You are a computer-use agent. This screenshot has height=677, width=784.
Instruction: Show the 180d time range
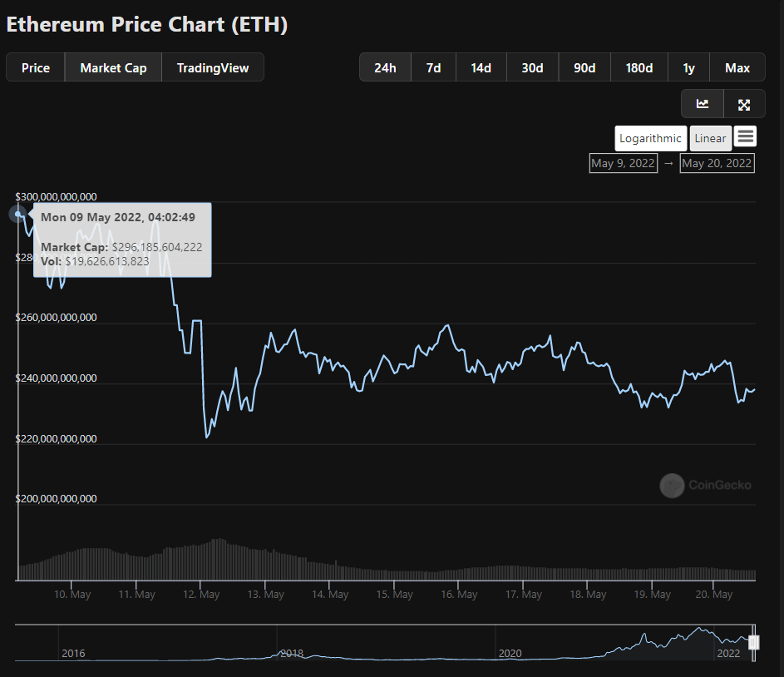(639, 67)
